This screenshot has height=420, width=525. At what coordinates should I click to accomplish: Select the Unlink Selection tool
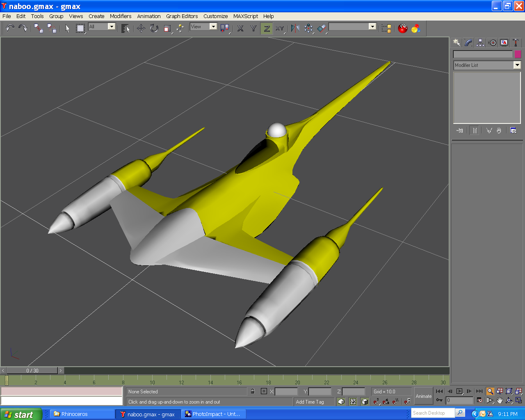(x=52, y=28)
